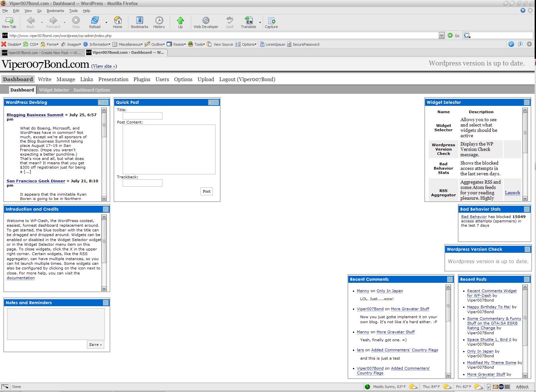Click the current weather Mostly Sunny icon
The image size is (536, 392).
tap(413, 387)
